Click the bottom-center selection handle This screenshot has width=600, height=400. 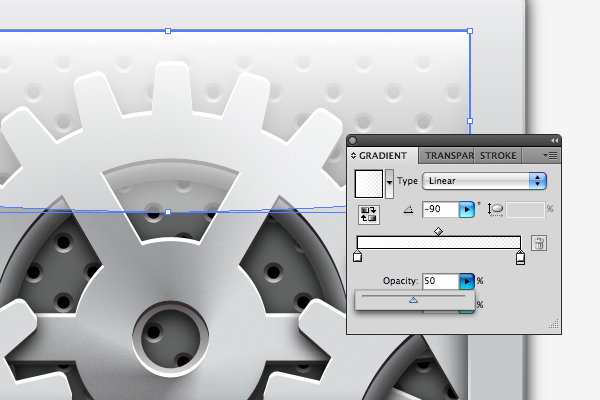coord(168,212)
